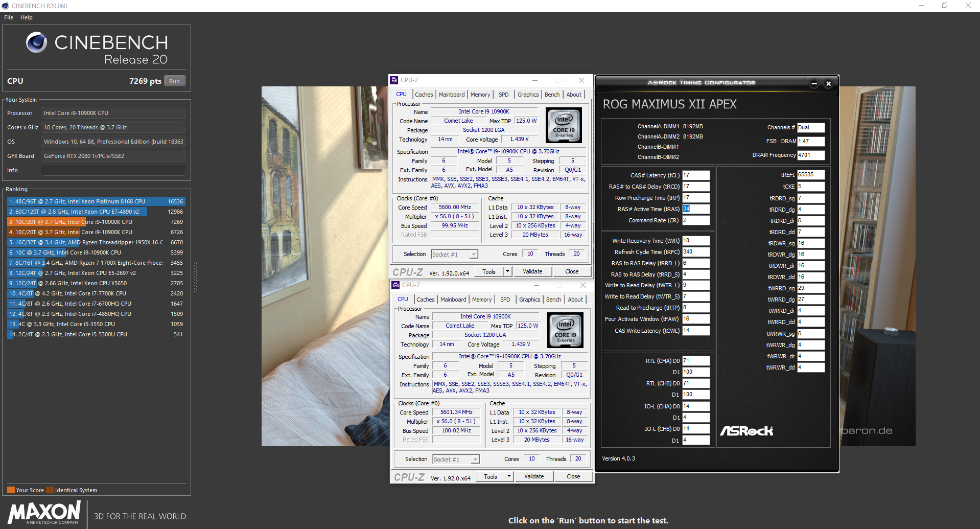Click the tCKE value field
This screenshot has width=980, height=529.
pyautogui.click(x=811, y=187)
